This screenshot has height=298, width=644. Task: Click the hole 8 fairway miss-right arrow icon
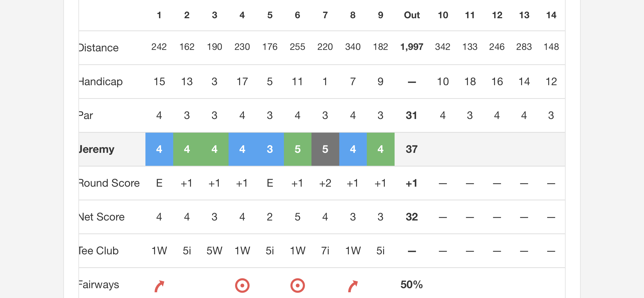[353, 286]
